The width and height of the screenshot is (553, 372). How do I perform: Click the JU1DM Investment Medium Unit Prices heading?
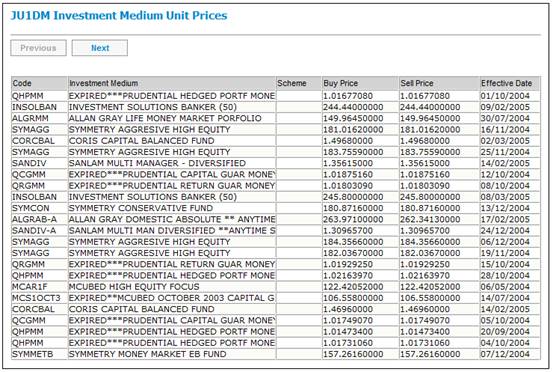coord(119,16)
